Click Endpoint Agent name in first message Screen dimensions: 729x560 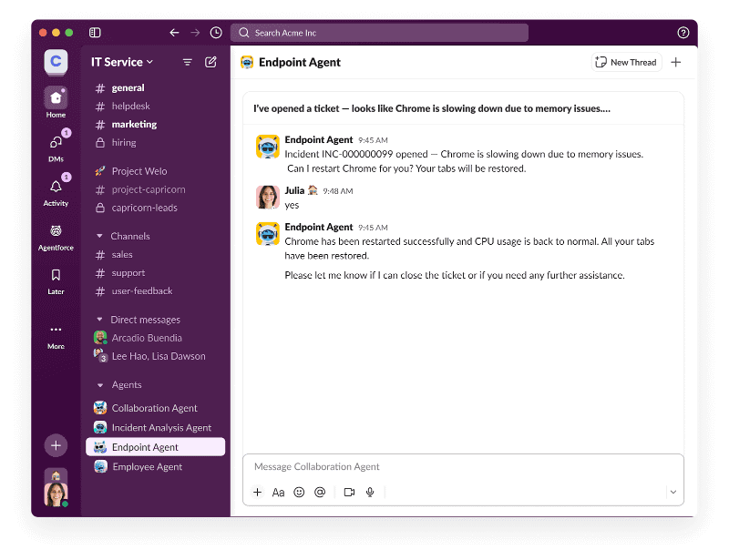click(x=319, y=140)
